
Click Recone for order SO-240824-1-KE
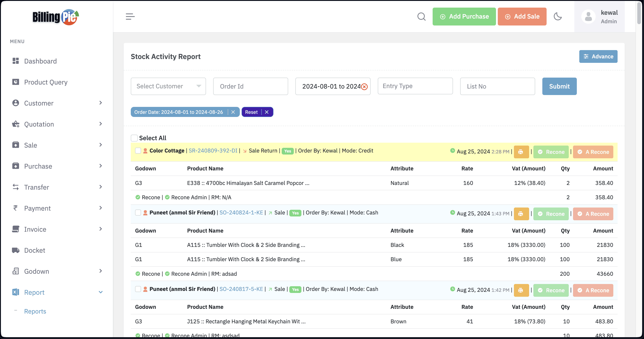point(551,214)
